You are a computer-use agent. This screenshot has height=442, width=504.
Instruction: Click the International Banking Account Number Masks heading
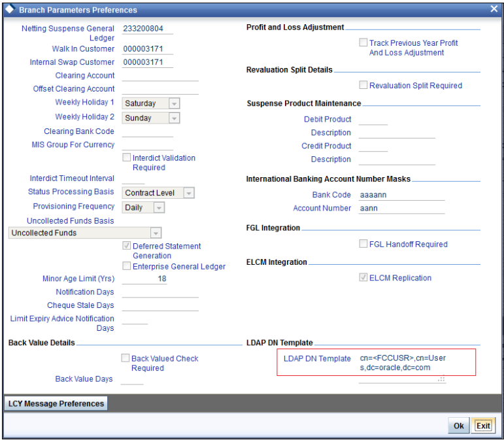(328, 179)
